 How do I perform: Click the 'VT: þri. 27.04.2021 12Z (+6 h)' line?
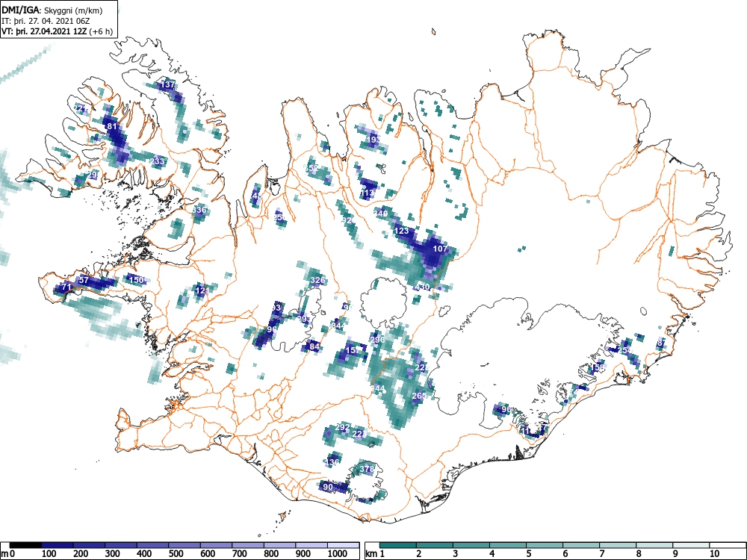point(58,31)
